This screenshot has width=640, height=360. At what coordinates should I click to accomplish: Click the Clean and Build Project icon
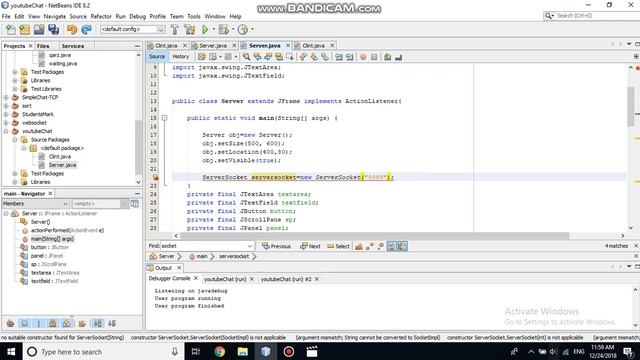click(190, 29)
